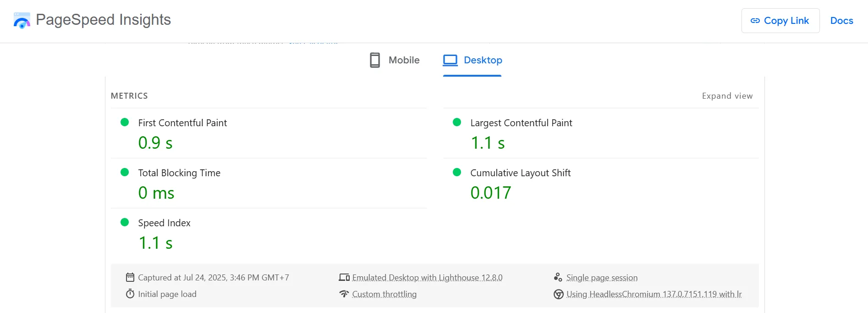The image size is (868, 313).
Task: Switch to the Desktop tab
Action: tap(472, 60)
